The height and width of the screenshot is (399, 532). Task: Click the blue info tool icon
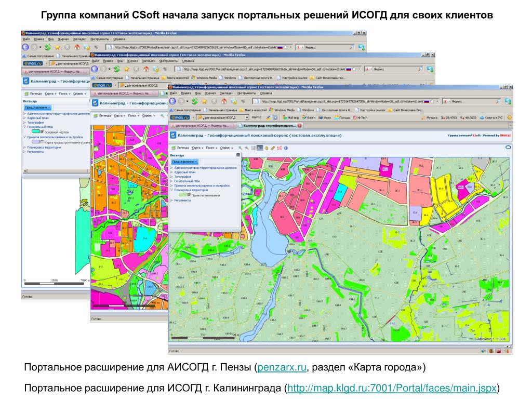coord(286,148)
